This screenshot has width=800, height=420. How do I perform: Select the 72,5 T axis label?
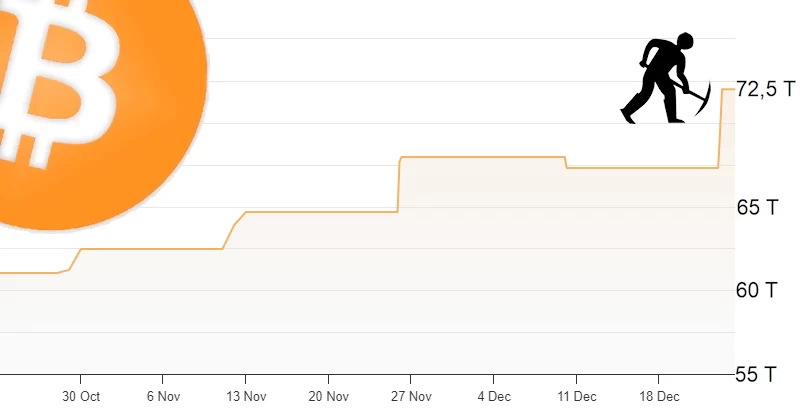click(x=763, y=90)
